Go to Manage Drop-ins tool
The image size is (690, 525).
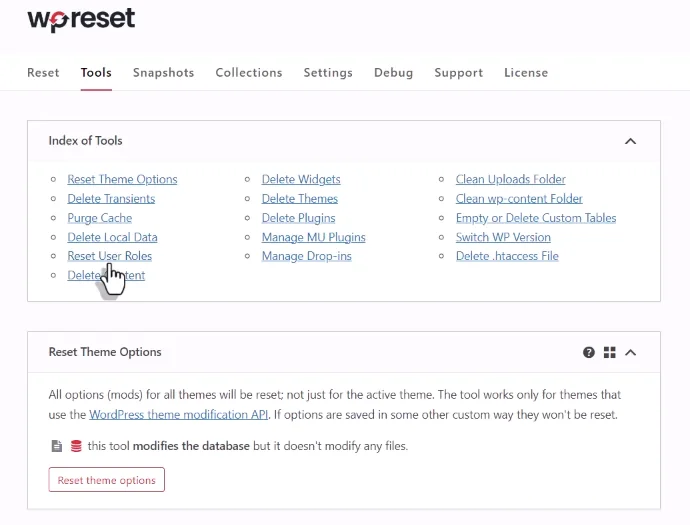pos(307,256)
